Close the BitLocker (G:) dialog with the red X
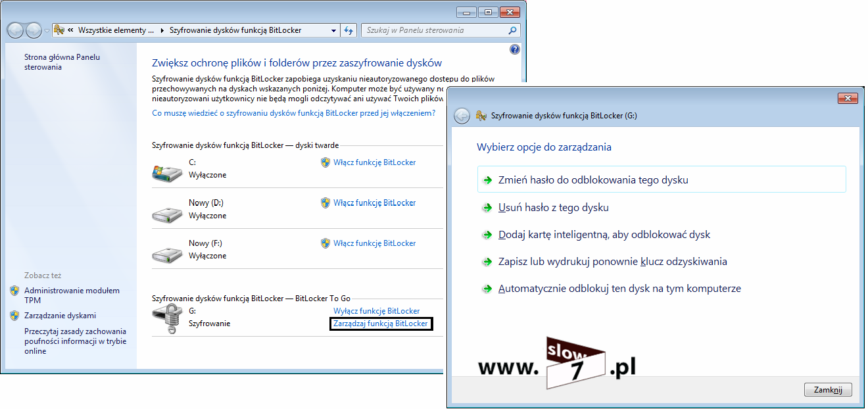The image size is (868, 409). [848, 98]
